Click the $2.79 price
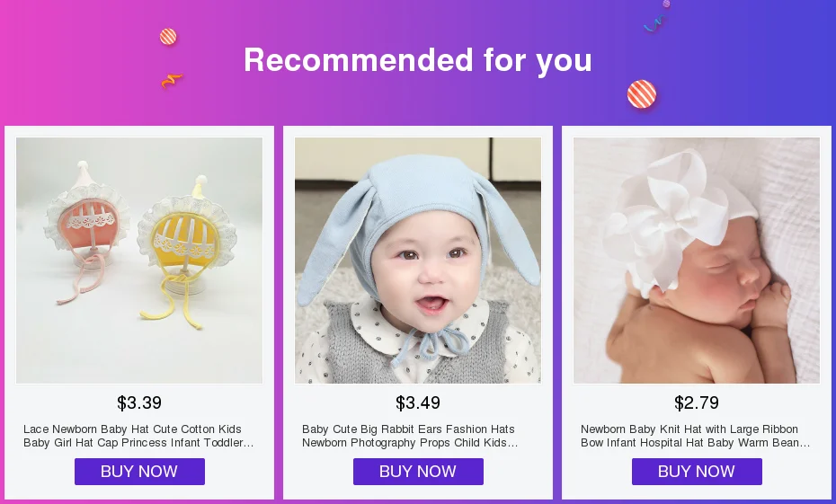This screenshot has width=836, height=504. coord(697,402)
